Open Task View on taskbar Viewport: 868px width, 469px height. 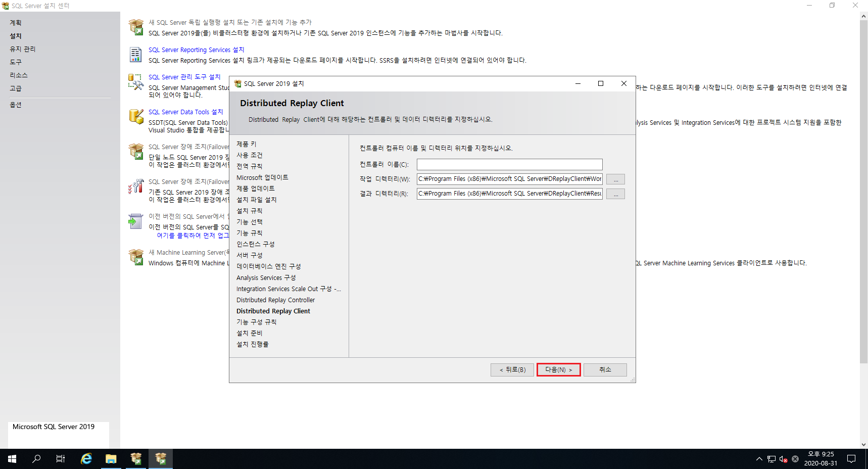(x=61, y=459)
